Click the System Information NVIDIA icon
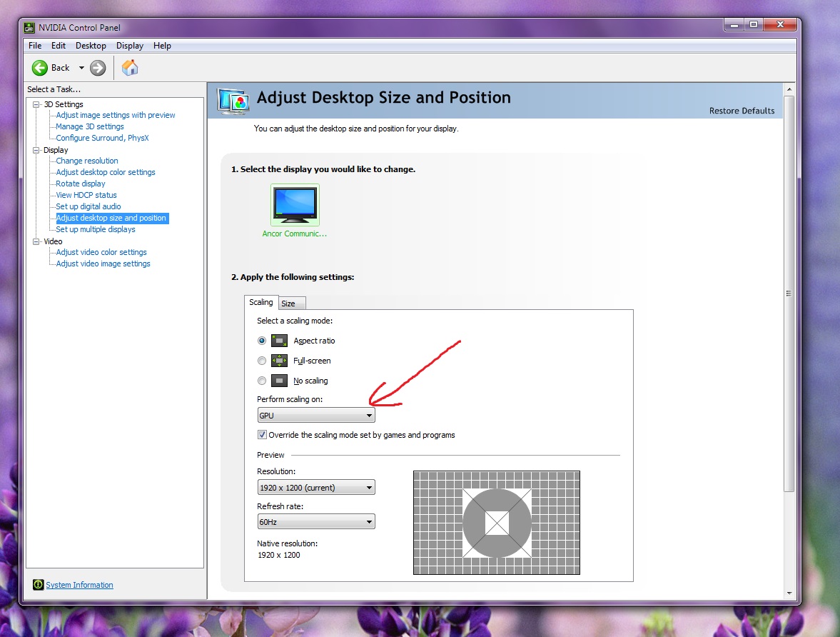Viewport: 840px width, 637px height. pos(38,584)
